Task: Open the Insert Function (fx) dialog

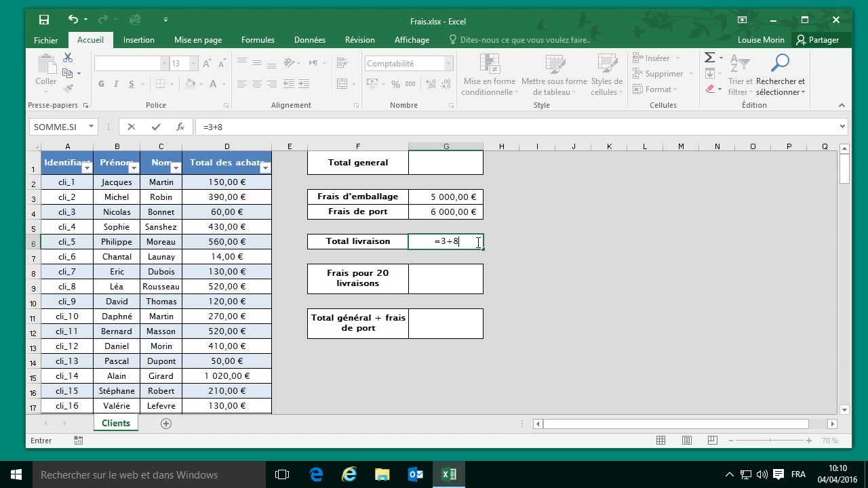Action: click(180, 127)
